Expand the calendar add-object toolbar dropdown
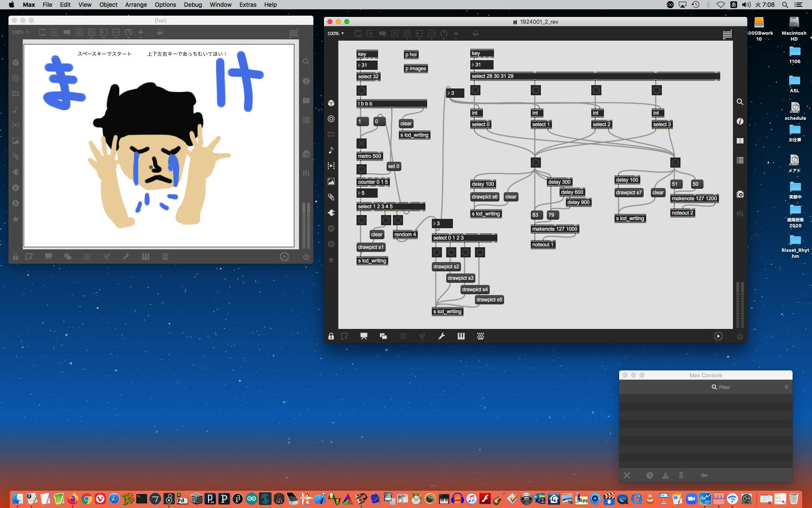Viewport: 812px width, 508px height. pos(431,34)
